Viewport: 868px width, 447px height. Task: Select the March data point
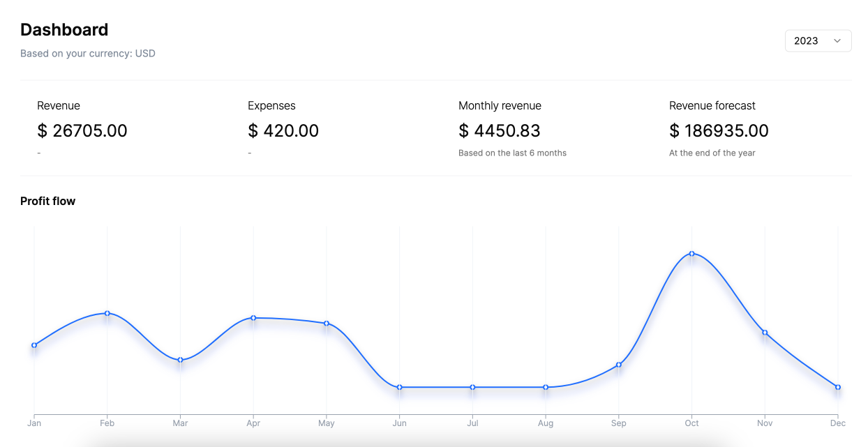[x=180, y=360]
